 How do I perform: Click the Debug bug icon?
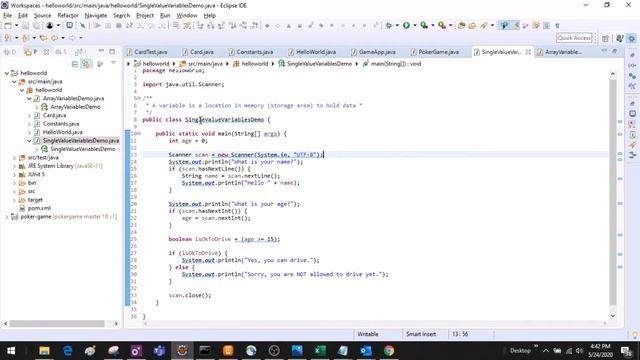pyautogui.click(x=389, y=25)
